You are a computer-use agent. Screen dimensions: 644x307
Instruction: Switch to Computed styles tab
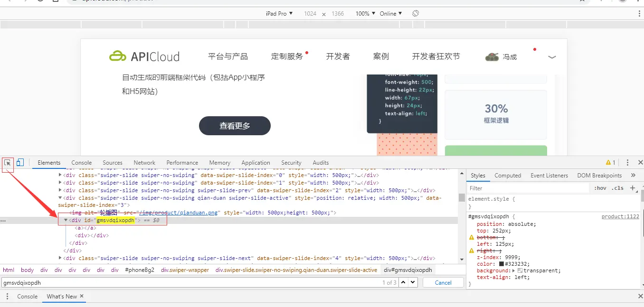tap(508, 176)
